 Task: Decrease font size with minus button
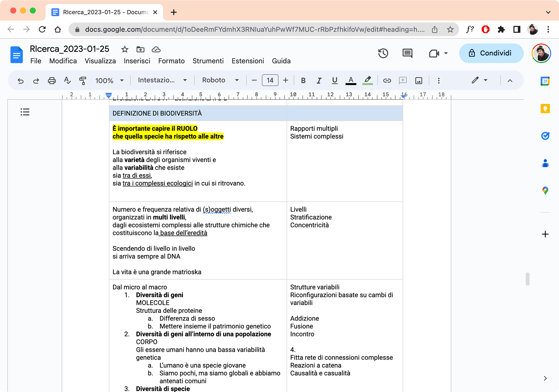tap(254, 81)
